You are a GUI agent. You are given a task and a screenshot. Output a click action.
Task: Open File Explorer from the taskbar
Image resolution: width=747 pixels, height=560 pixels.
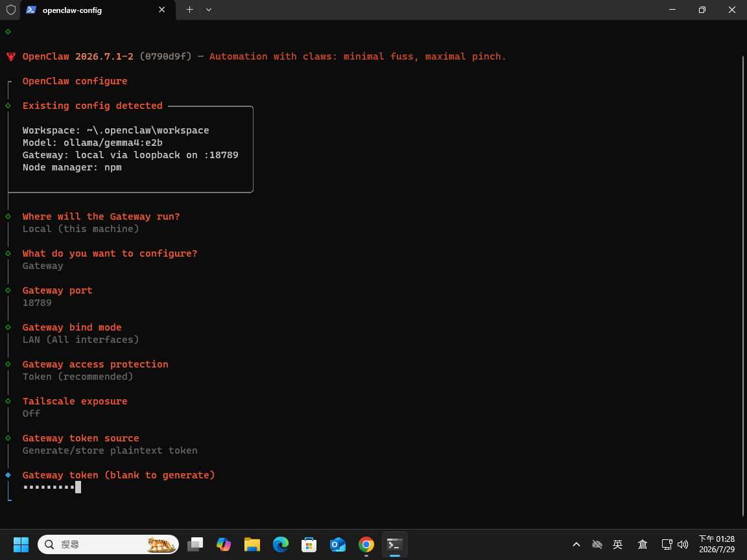252,544
